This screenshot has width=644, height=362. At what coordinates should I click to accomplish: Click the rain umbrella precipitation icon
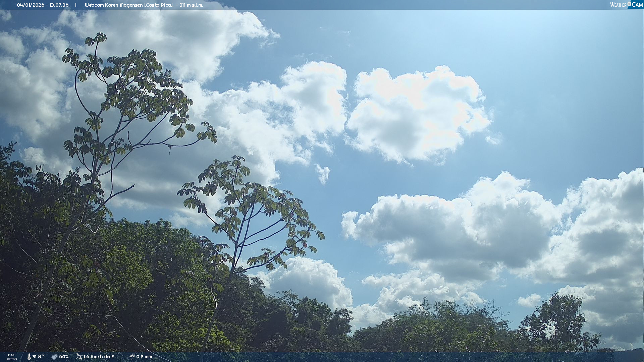pyautogui.click(x=132, y=357)
